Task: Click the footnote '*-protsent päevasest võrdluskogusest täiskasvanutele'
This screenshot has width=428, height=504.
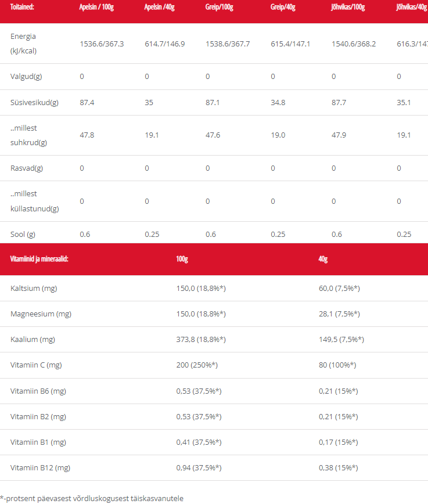Action: tap(92, 499)
